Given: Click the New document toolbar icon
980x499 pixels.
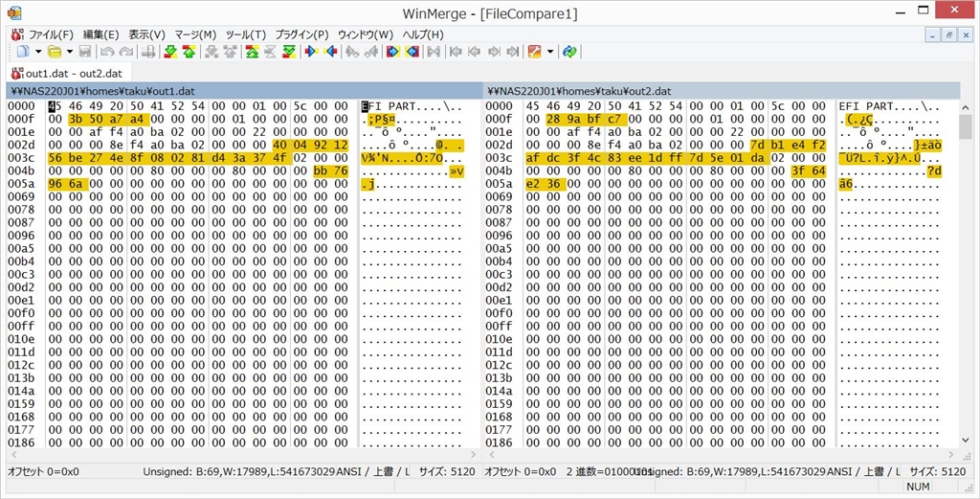Looking at the screenshot, I should (23, 52).
